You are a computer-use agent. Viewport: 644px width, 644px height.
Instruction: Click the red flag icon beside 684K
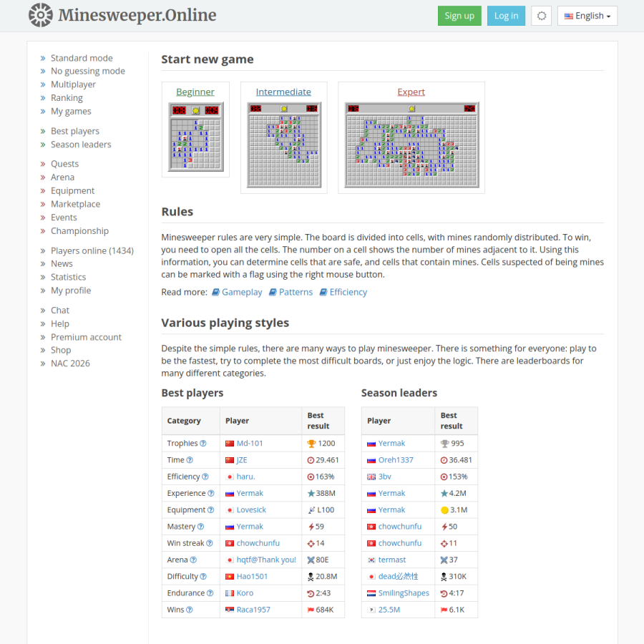pyautogui.click(x=311, y=610)
